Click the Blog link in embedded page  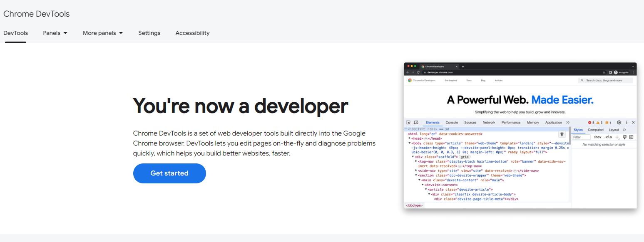[483, 80]
